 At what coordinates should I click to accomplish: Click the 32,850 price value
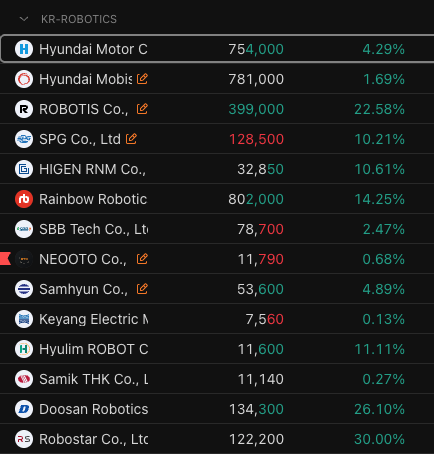click(x=260, y=169)
